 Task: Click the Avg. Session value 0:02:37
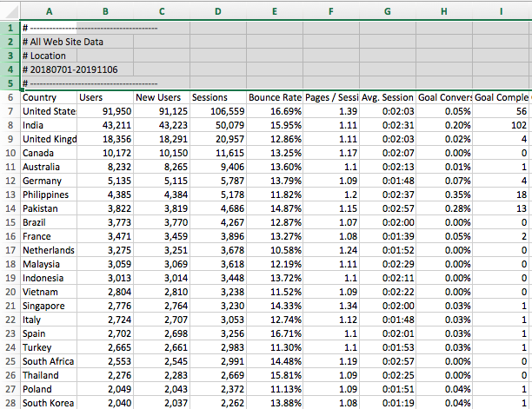[x=388, y=195]
